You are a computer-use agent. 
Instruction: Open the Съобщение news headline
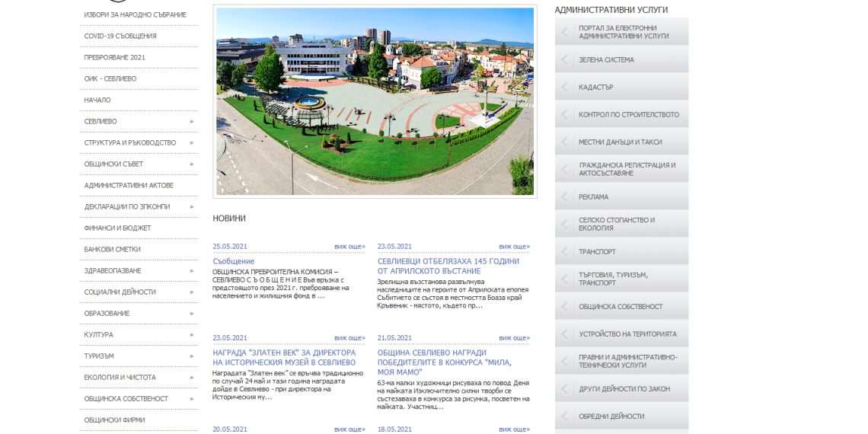pos(234,261)
